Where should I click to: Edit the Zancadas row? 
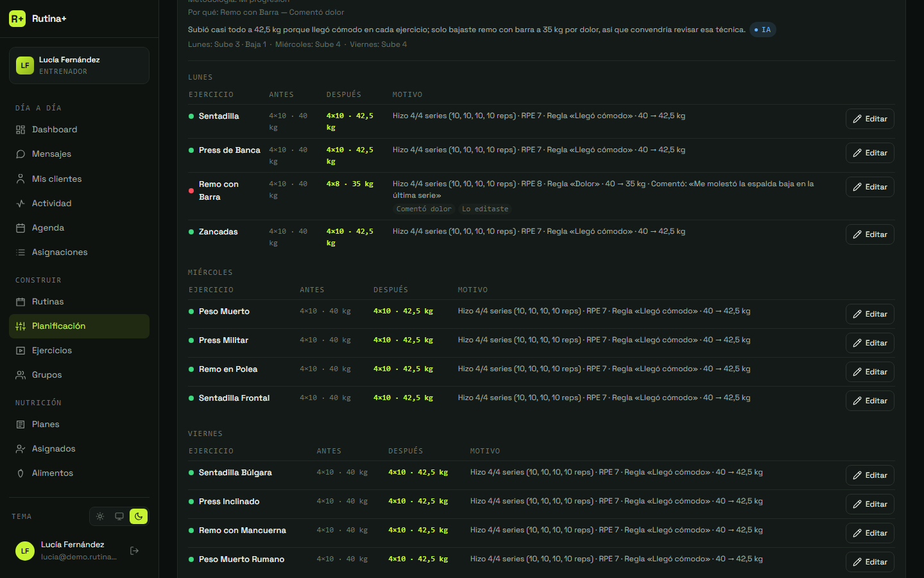click(x=869, y=234)
